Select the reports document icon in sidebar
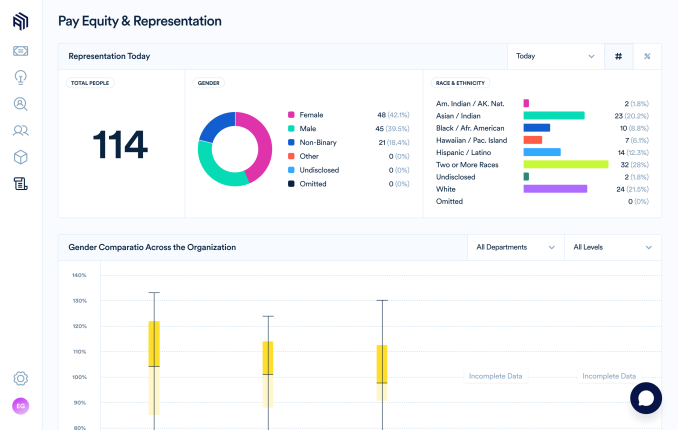The width and height of the screenshot is (678, 430). 20,183
